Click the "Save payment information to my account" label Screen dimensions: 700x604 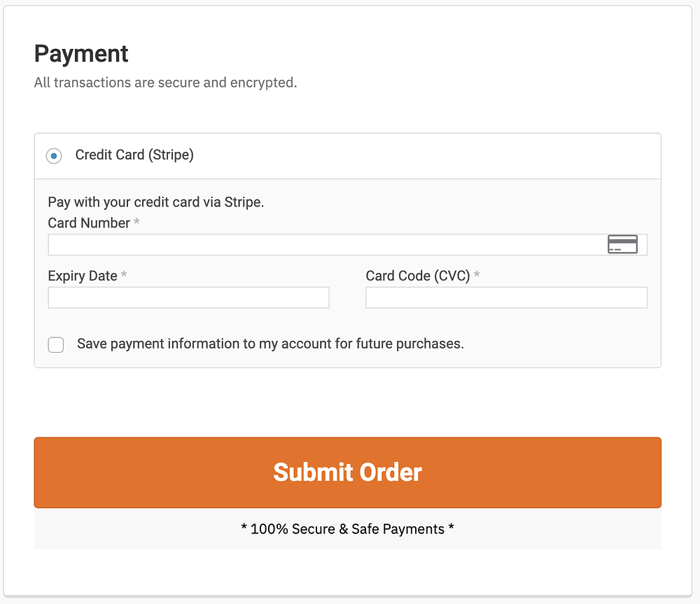270,344
